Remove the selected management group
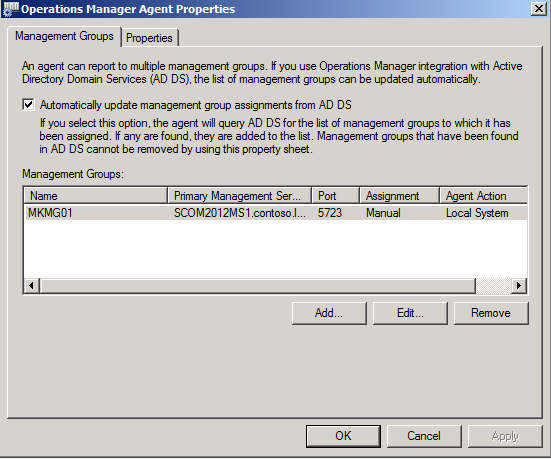551x459 pixels. pyautogui.click(x=491, y=313)
